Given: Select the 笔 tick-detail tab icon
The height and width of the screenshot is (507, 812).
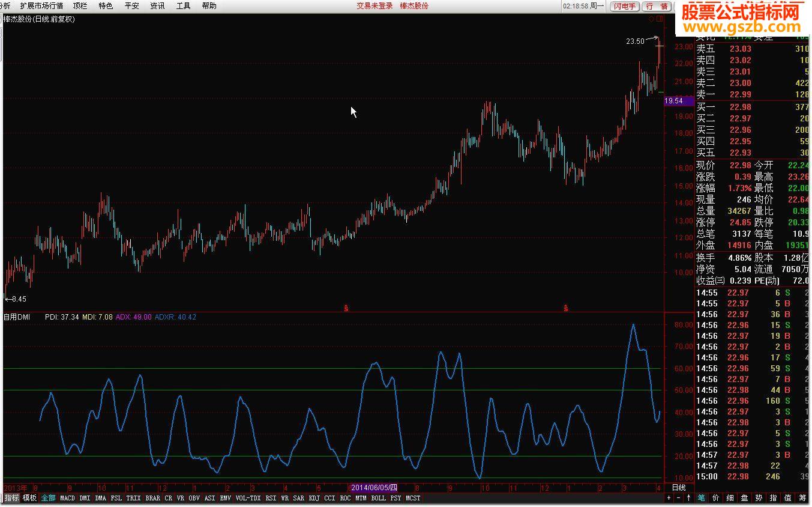Looking at the screenshot, I should tap(702, 498).
